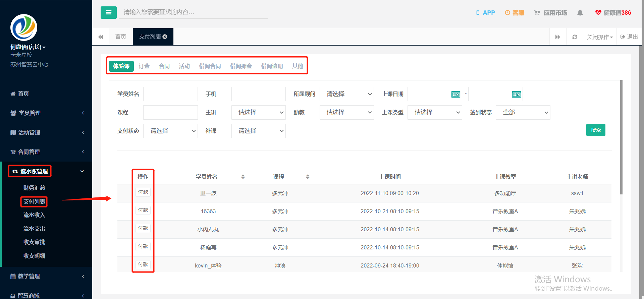Sort by 学员姓名 column arrows
This screenshot has height=299, width=644.
tap(243, 177)
